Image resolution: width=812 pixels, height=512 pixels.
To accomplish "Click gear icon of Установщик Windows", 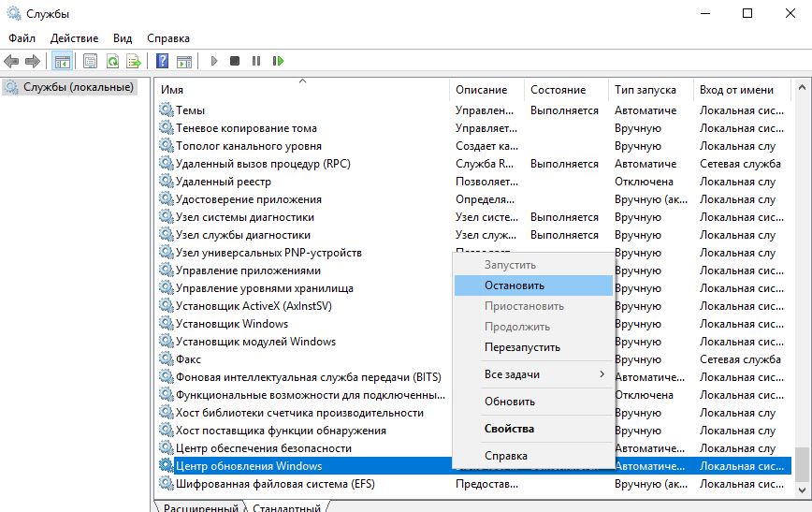I will [167, 323].
